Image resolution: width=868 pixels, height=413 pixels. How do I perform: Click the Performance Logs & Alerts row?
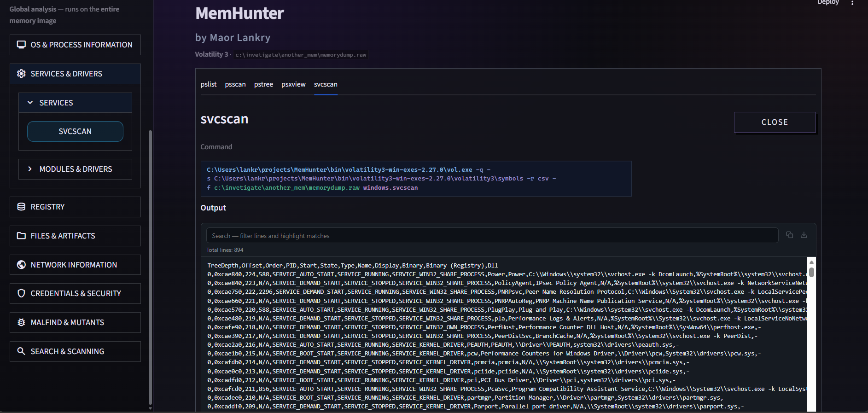[507, 319]
